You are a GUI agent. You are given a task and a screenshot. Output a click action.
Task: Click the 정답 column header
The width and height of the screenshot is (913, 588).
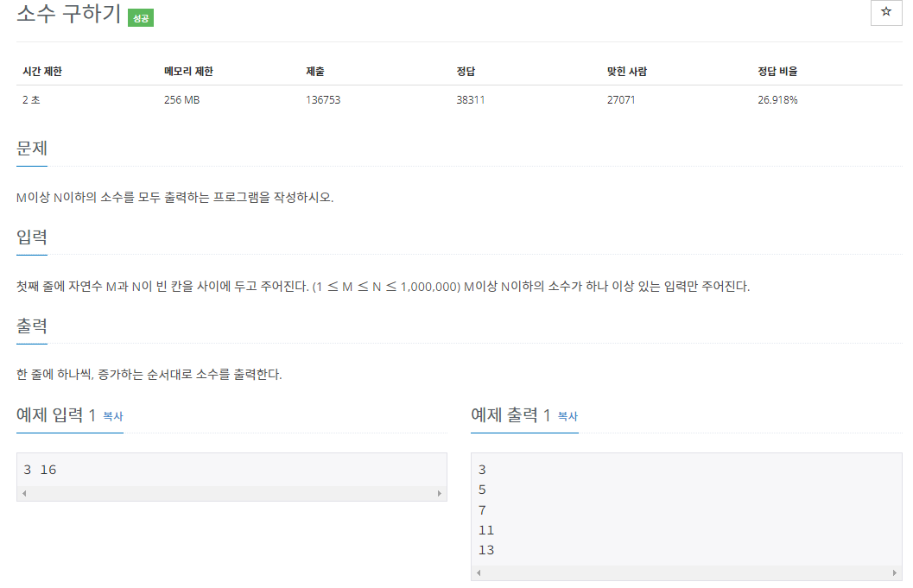[x=466, y=71]
